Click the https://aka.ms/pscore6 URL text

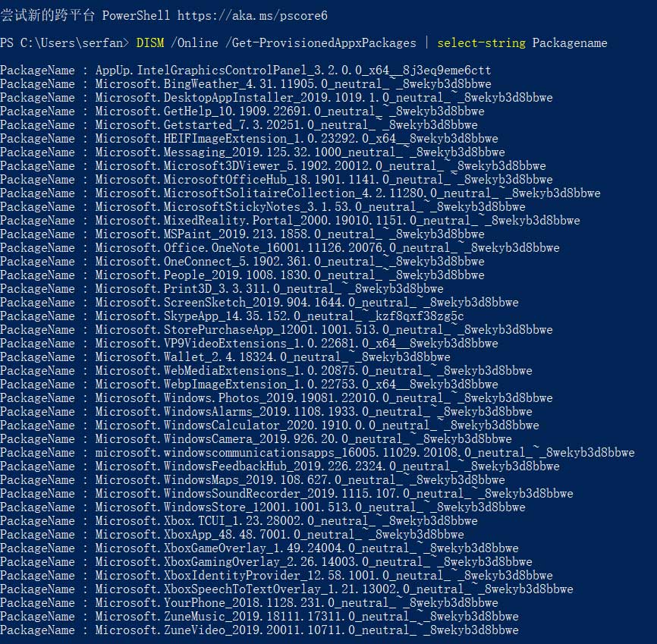(252, 16)
